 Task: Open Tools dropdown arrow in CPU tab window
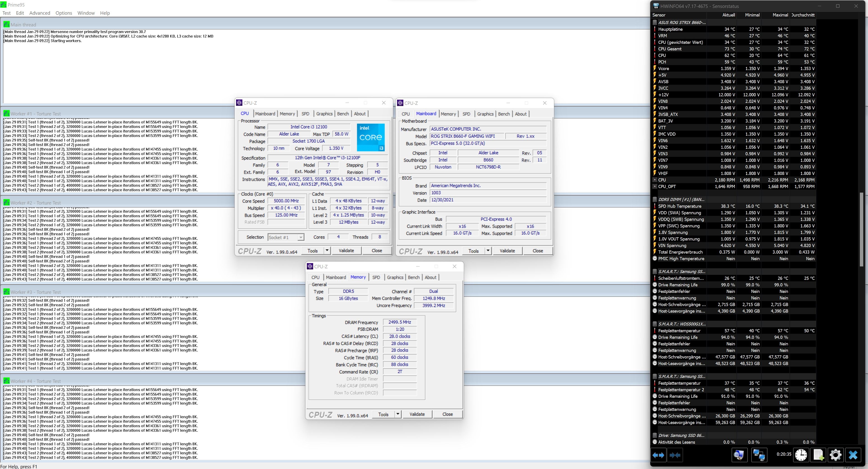(327, 251)
